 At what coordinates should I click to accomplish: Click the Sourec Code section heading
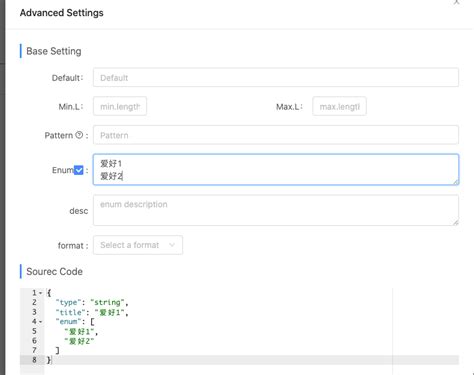54,271
